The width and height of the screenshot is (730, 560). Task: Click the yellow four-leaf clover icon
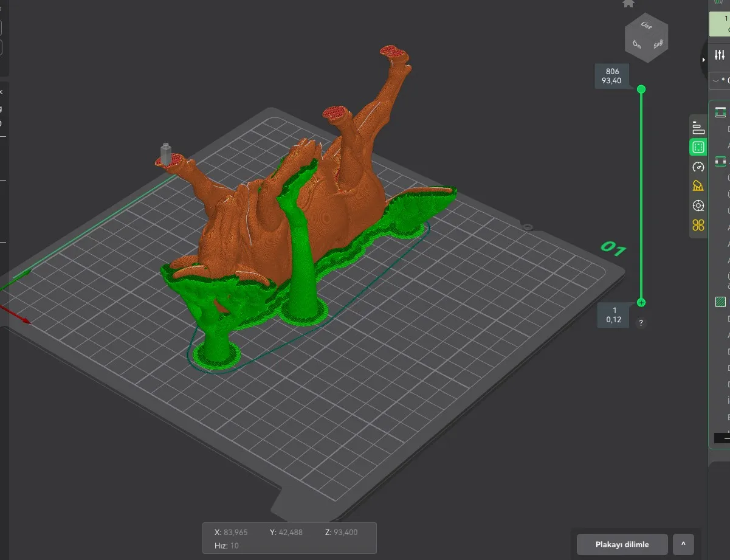pyautogui.click(x=698, y=226)
